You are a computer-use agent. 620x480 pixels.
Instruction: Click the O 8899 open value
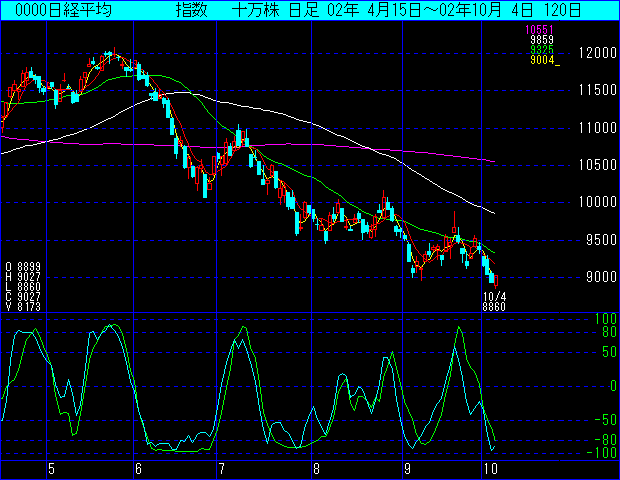pyautogui.click(x=23, y=267)
